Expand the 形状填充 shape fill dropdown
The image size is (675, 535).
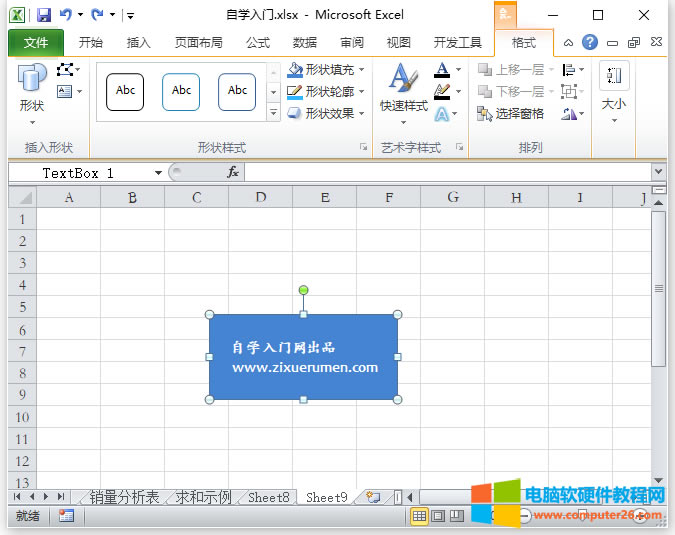click(x=361, y=70)
